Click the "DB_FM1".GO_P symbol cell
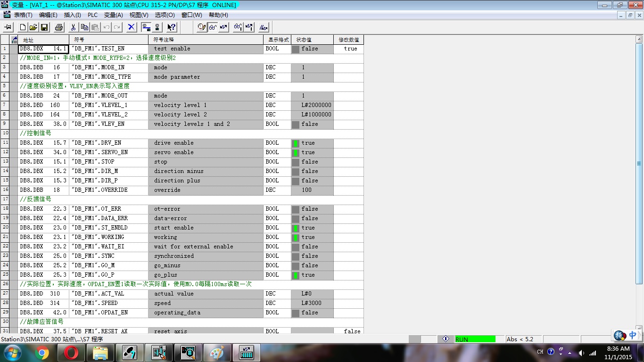 coord(108,275)
